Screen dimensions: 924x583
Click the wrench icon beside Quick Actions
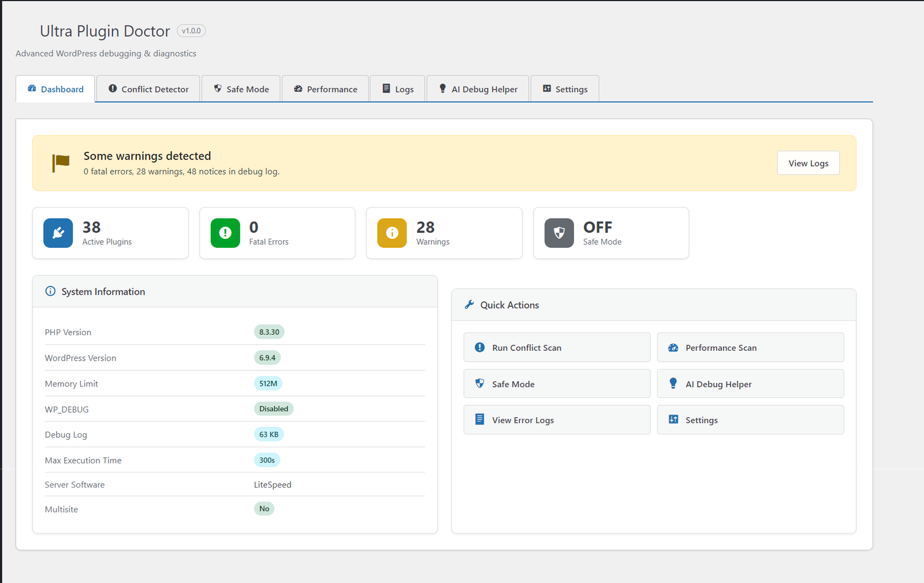point(469,305)
